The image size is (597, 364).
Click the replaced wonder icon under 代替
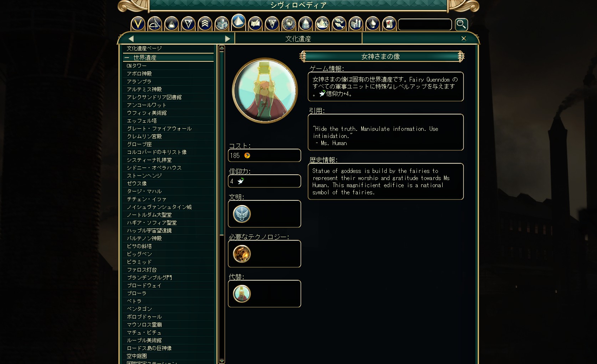(x=242, y=294)
